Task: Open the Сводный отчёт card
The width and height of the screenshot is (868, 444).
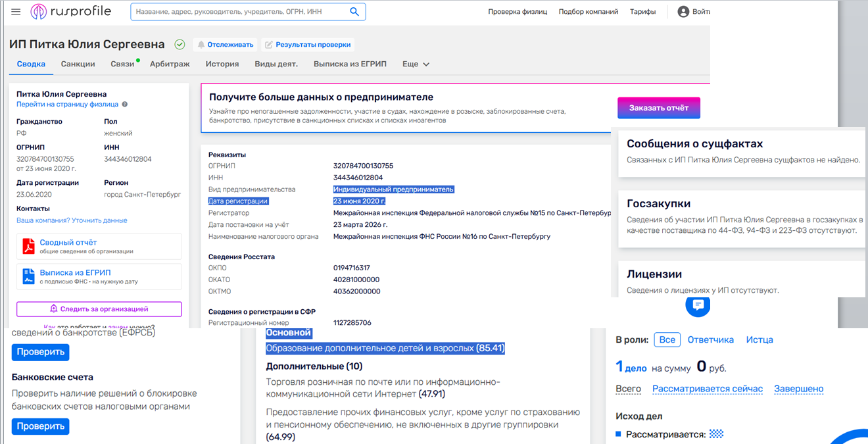Action: pyautogui.click(x=99, y=246)
